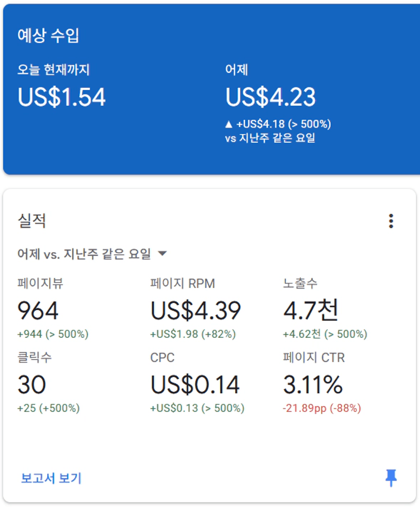
Task: Click the 클릭수 value 30
Action: pos(31,385)
